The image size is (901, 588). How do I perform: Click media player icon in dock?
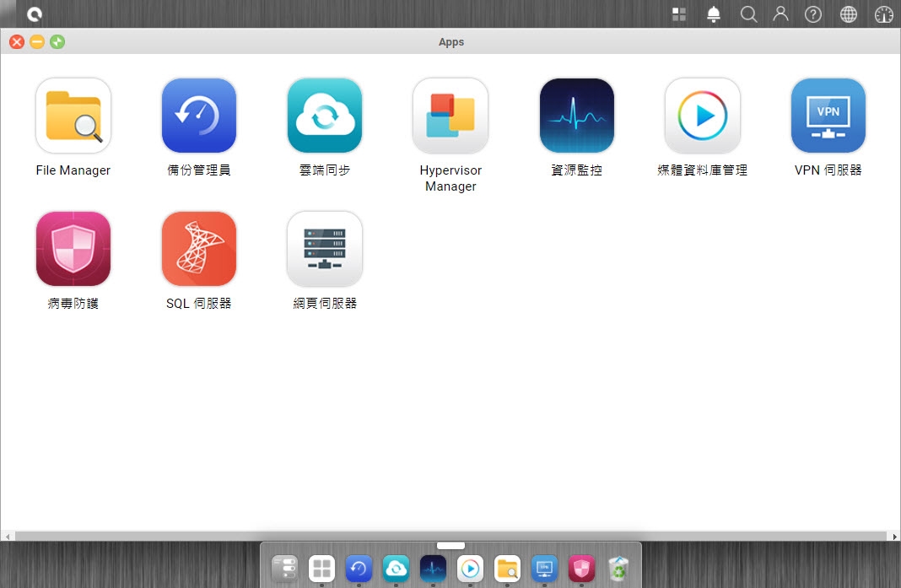470,569
